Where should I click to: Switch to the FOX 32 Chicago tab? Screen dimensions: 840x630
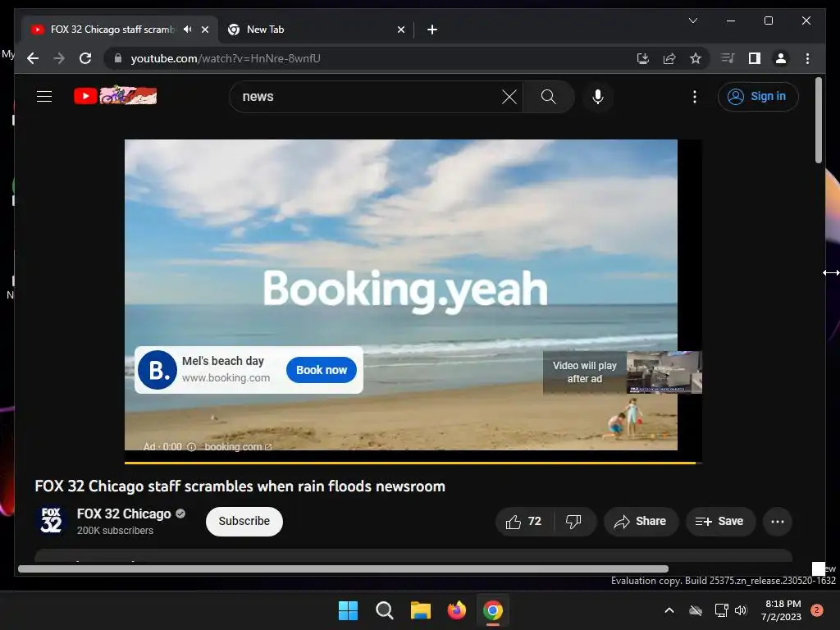click(x=112, y=30)
